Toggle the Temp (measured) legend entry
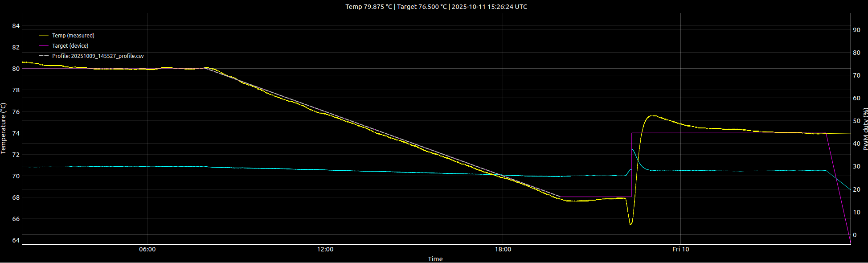 pyautogui.click(x=73, y=36)
